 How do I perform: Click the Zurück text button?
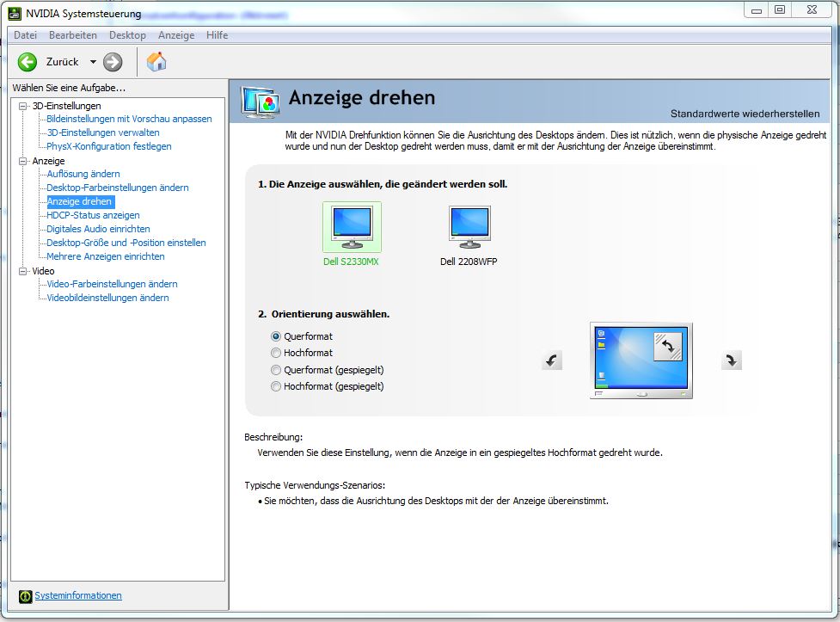62,62
